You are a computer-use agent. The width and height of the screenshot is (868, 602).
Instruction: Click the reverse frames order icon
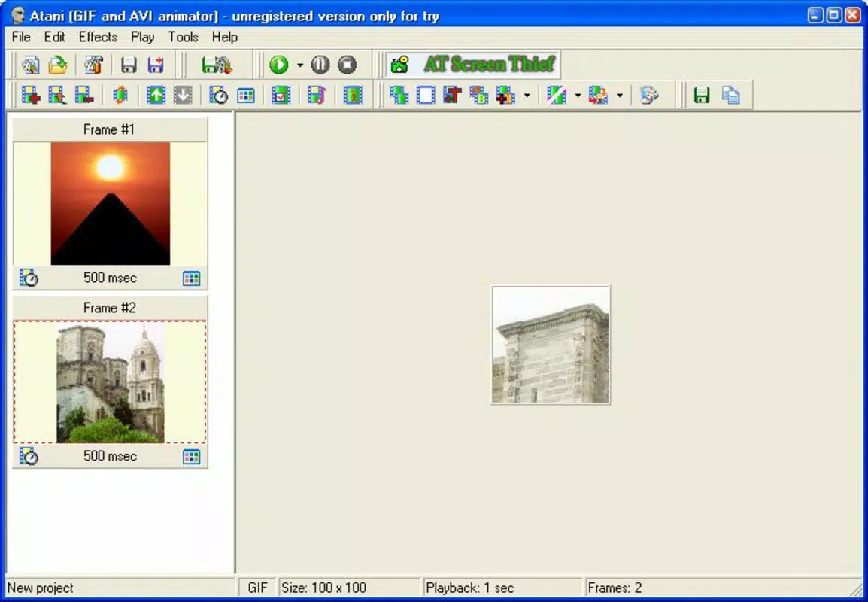click(x=120, y=96)
